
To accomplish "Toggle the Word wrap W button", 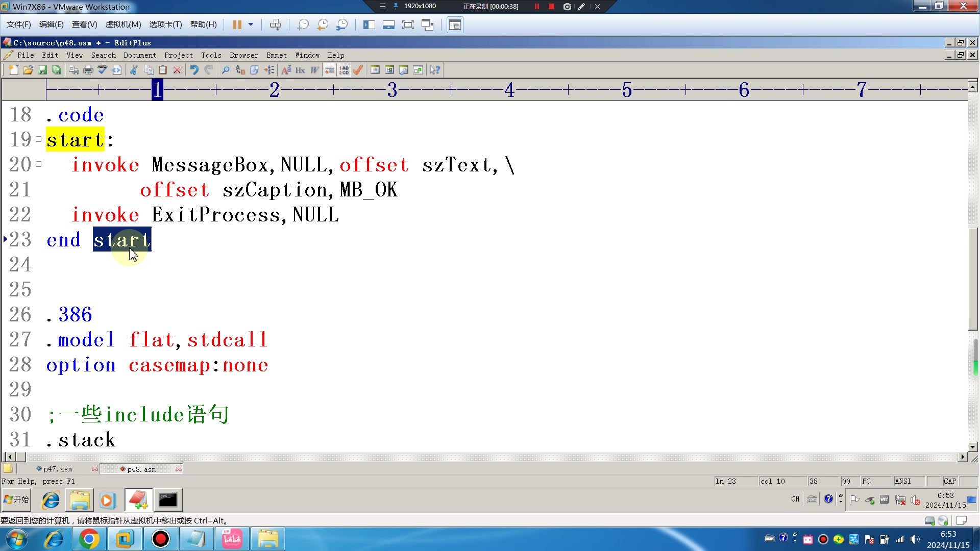I will pos(314,70).
